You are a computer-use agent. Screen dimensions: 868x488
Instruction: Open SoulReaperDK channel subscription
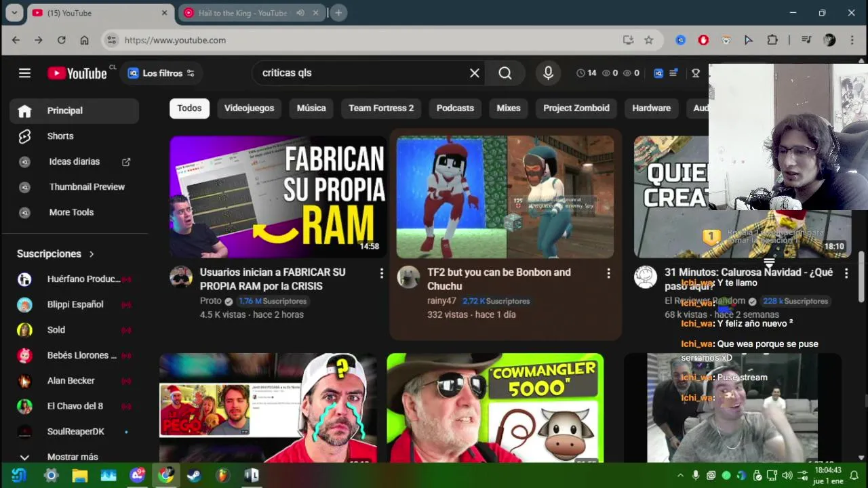(75, 432)
